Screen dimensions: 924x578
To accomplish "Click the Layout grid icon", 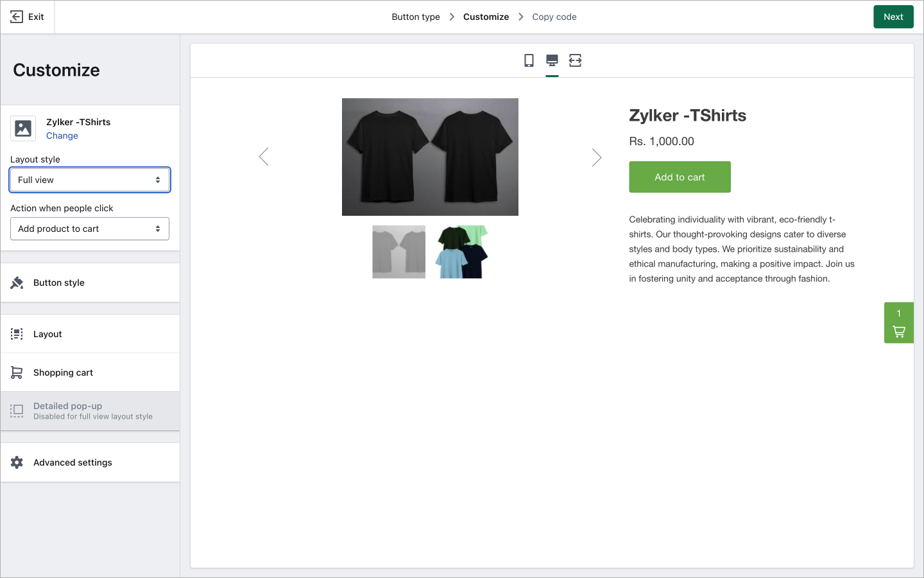I will 17,334.
